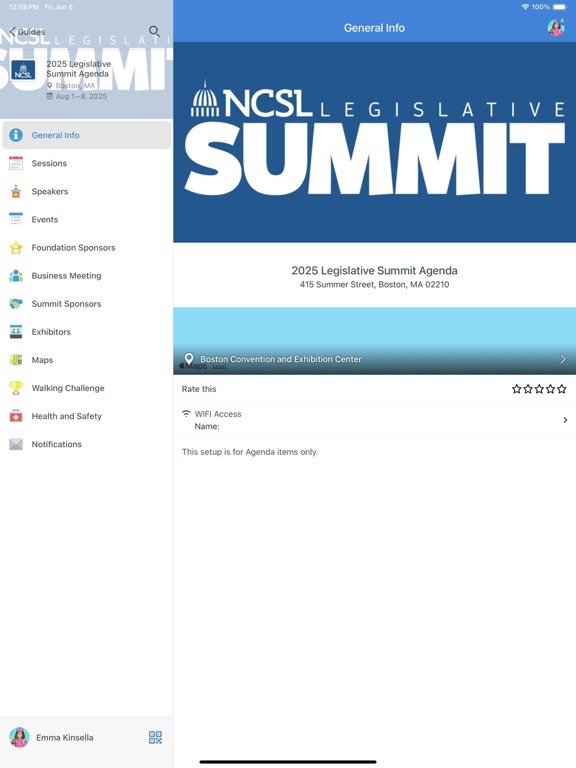The image size is (576, 768).
Task: Open Boston Convention and Exhibition Center link
Action: [x=281, y=359]
